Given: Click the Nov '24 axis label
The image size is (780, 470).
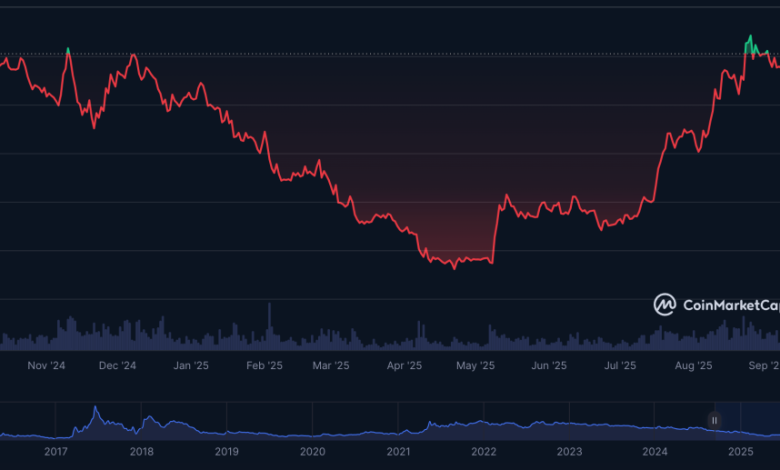Looking at the screenshot, I should [x=47, y=366].
